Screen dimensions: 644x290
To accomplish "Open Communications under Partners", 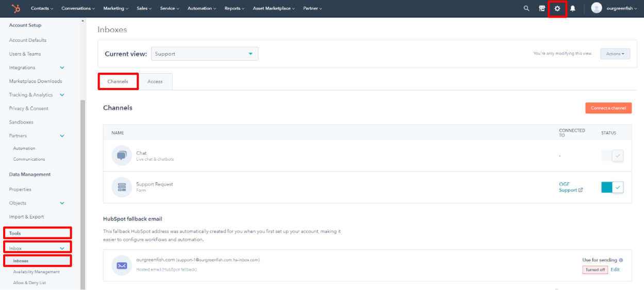I will coord(29,159).
